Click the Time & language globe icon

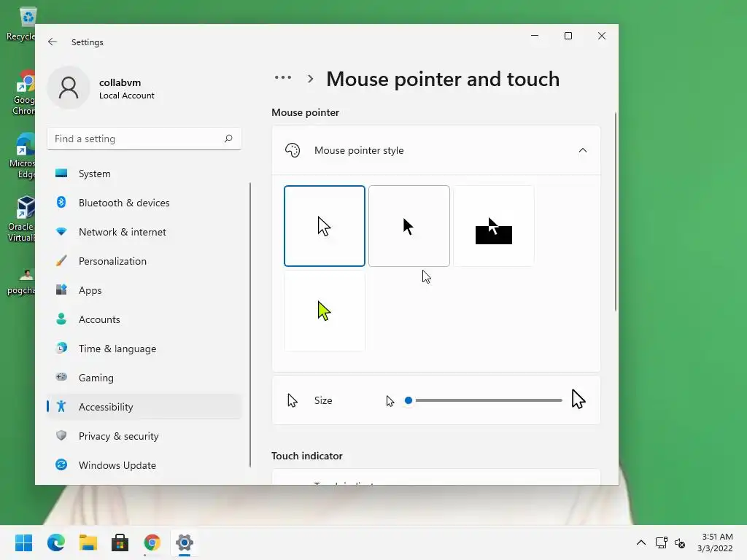click(61, 348)
